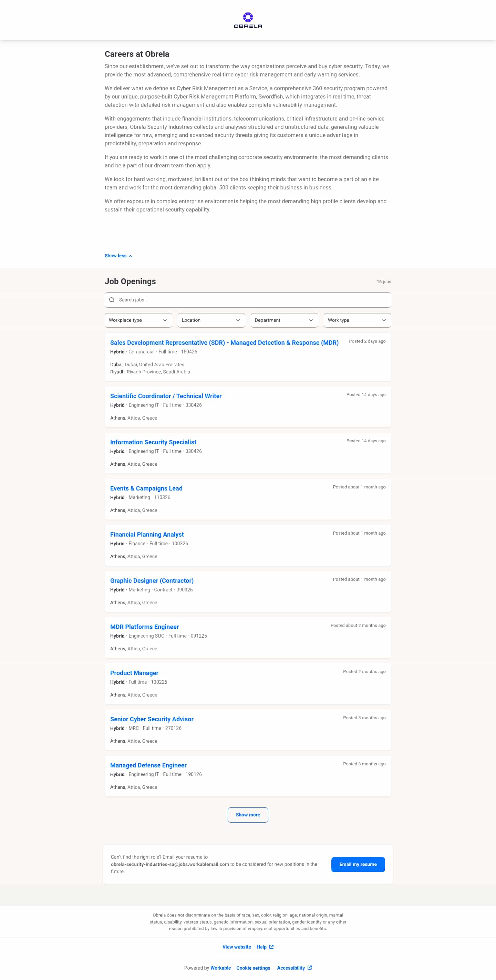Click the '16 jobs' count text
Image resolution: width=496 pixels, height=980 pixels.
(x=383, y=281)
